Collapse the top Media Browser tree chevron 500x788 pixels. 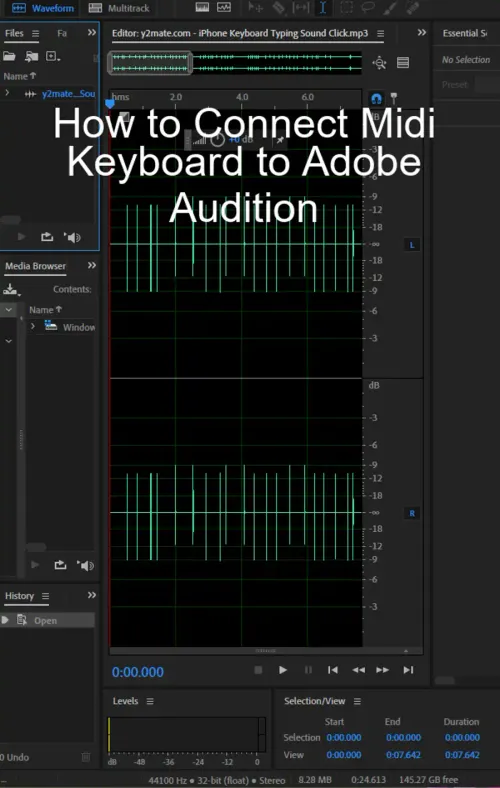tap(9, 310)
